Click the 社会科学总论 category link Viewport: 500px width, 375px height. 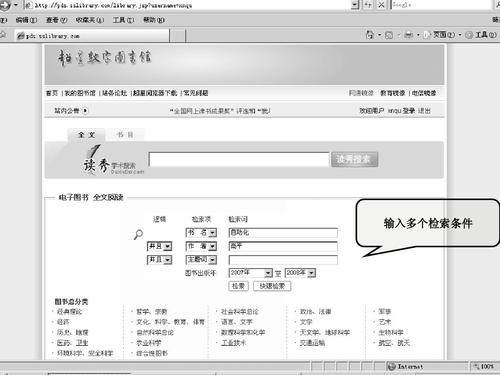pos(240,312)
